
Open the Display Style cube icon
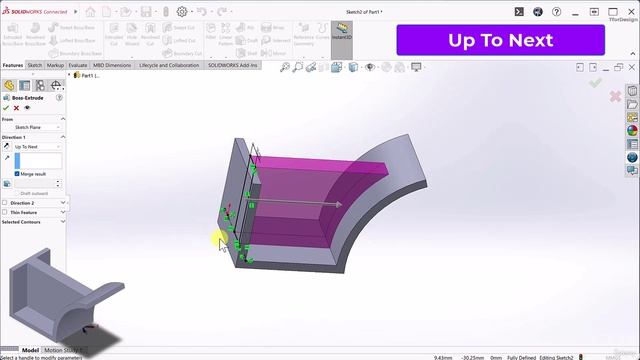[x=353, y=67]
